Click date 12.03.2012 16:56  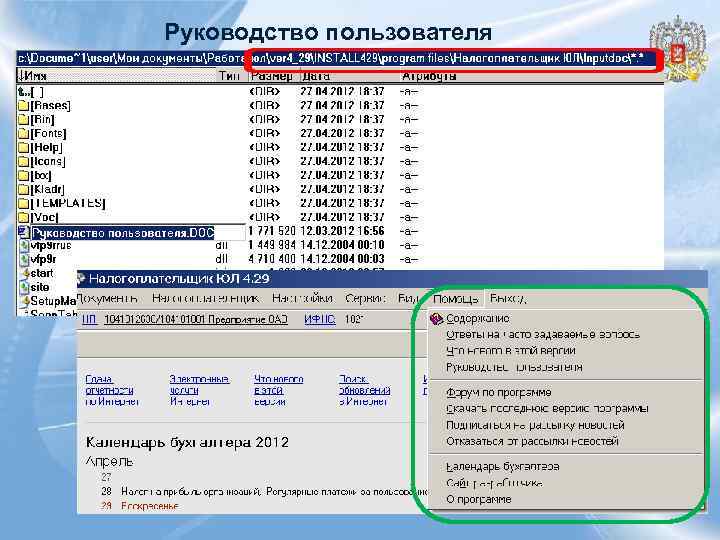pos(343,231)
